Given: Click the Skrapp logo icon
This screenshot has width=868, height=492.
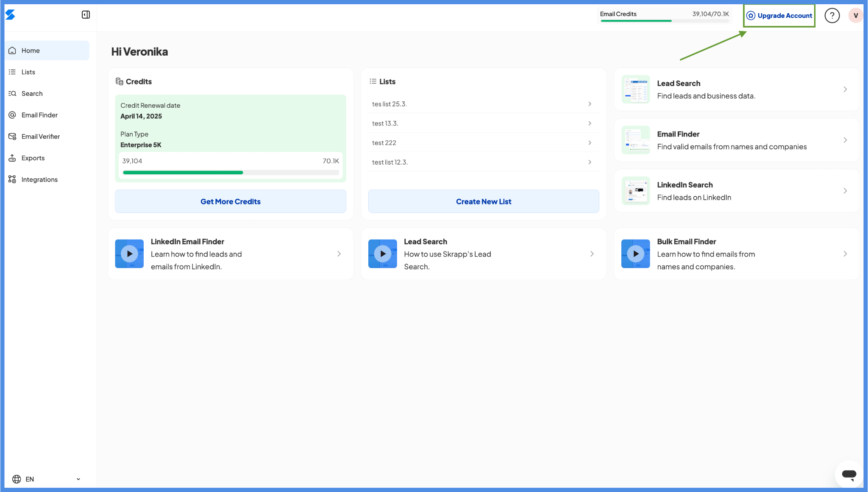Looking at the screenshot, I should pos(10,15).
